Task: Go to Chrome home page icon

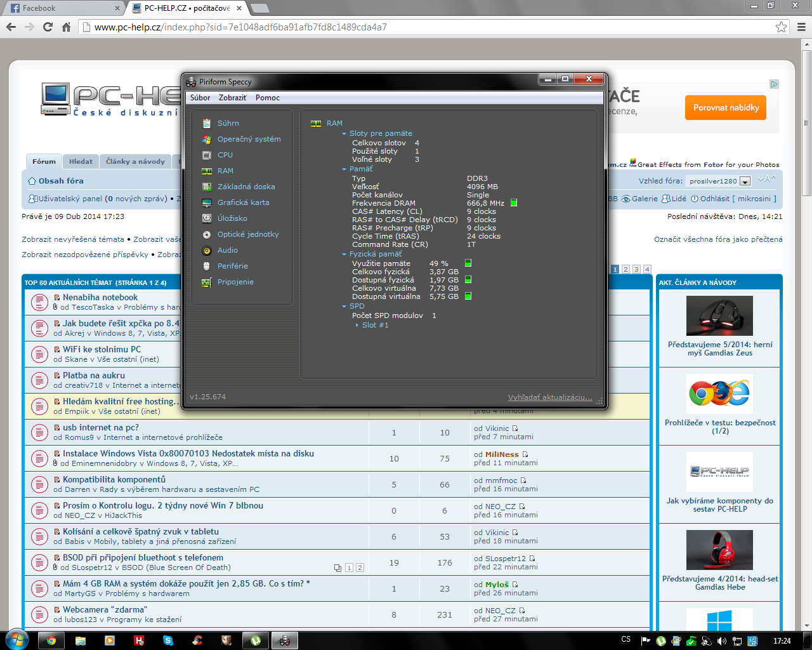Action: click(66, 27)
